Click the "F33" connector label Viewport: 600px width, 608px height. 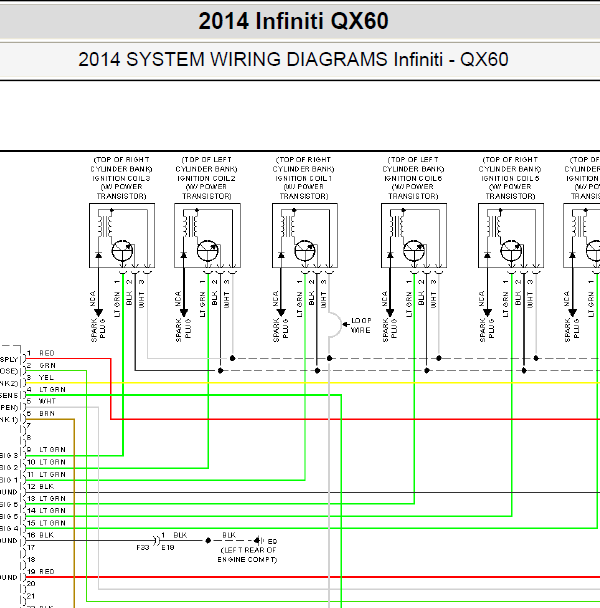coord(143,548)
